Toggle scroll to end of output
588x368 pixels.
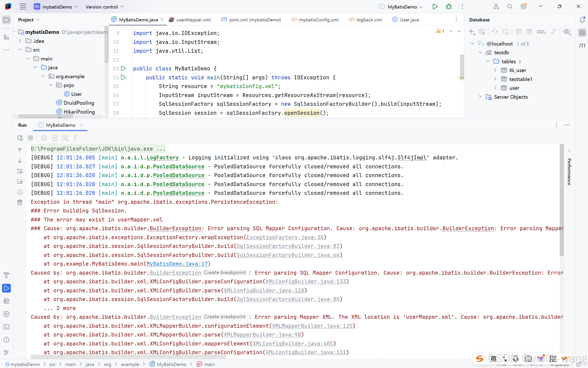(20, 181)
